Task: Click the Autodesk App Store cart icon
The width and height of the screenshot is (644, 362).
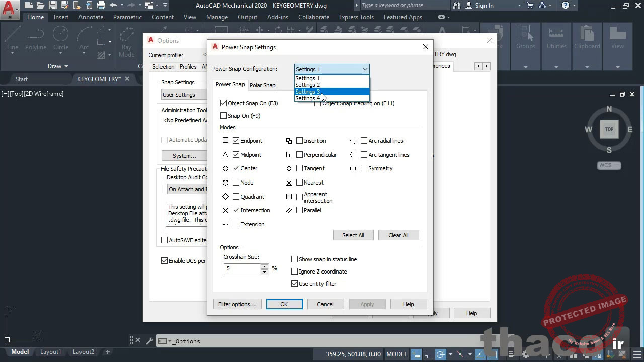Action: [530, 5]
